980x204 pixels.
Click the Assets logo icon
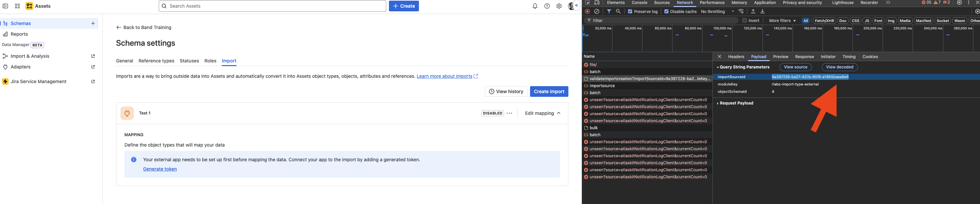pyautogui.click(x=29, y=6)
